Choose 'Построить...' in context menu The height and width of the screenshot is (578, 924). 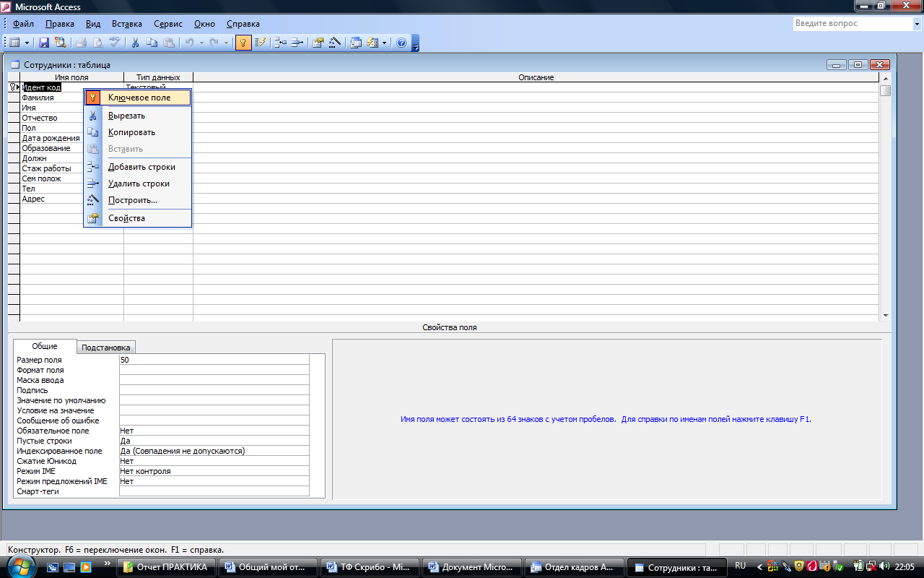pos(138,200)
